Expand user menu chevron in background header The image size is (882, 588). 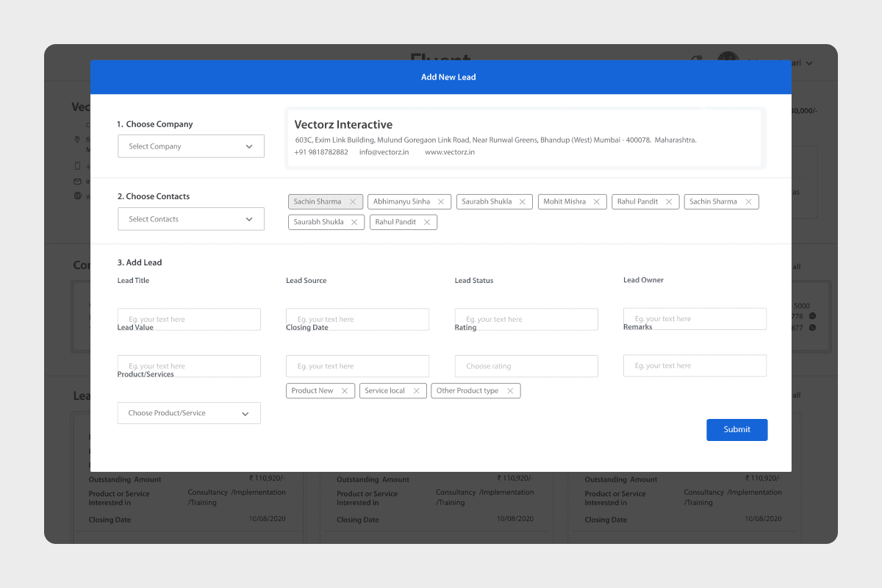coord(809,63)
